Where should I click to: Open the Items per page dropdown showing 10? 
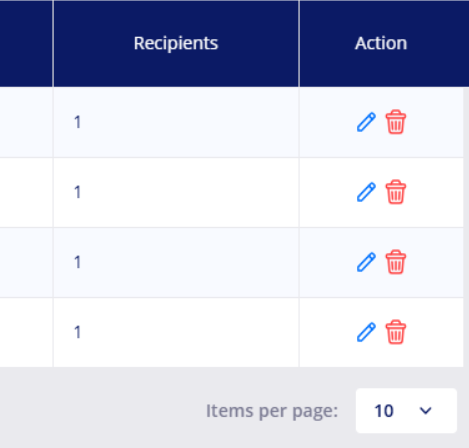point(406,411)
